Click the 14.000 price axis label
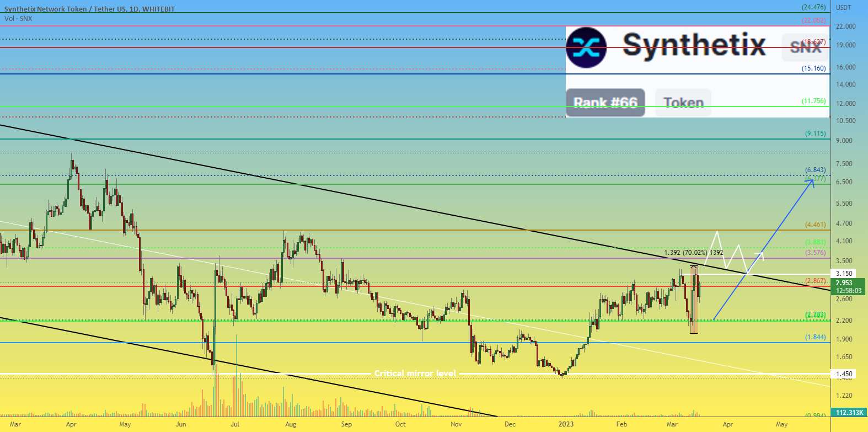This screenshot has height=432, width=868. point(846,84)
